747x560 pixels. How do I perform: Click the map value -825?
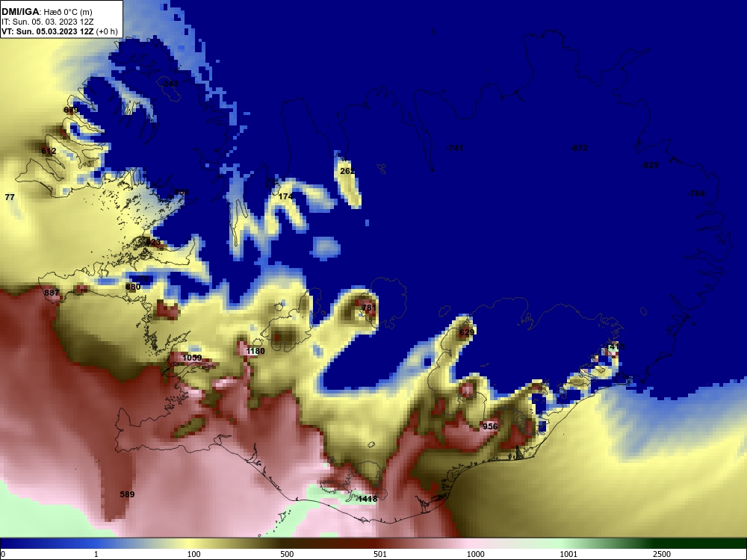pos(650,165)
